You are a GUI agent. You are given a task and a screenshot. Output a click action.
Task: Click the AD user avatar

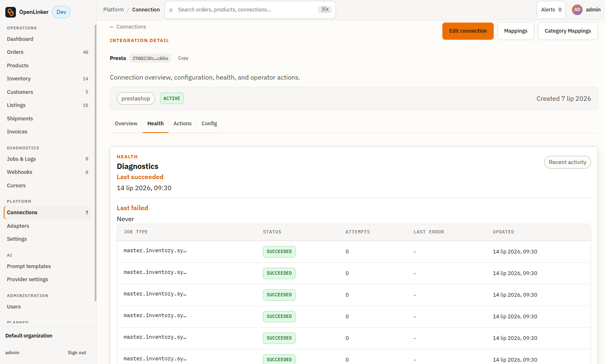pos(577,10)
